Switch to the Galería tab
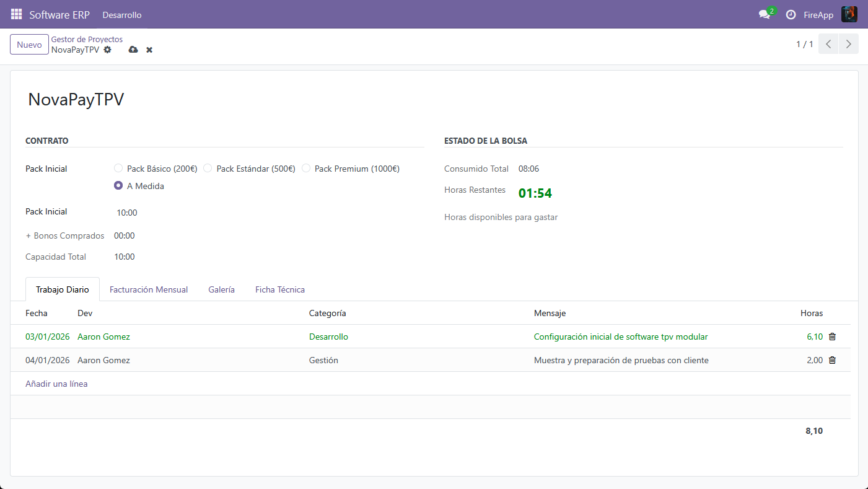 (x=221, y=289)
